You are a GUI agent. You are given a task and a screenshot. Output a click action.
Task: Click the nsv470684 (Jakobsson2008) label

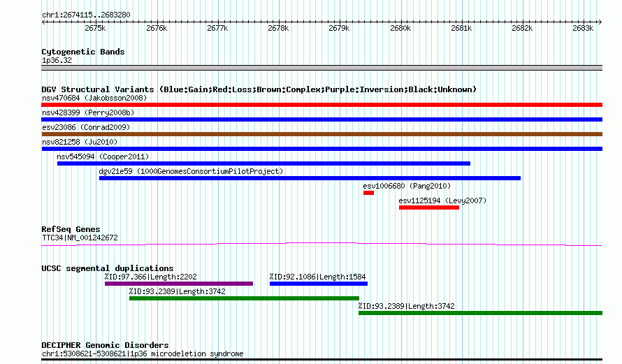click(94, 98)
